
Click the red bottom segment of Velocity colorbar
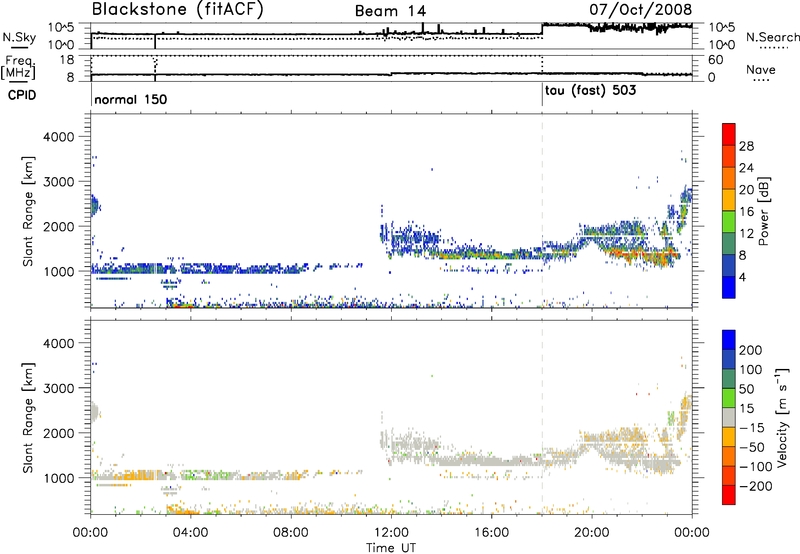pos(729,495)
